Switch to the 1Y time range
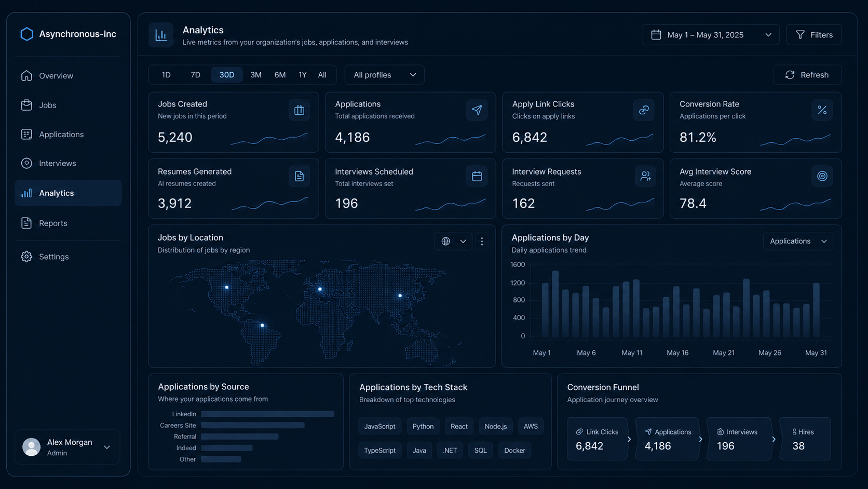868x489 pixels. [x=303, y=75]
